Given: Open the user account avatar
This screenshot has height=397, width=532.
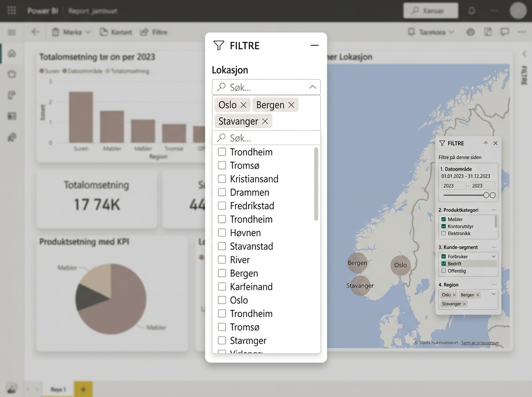Looking at the screenshot, I should 518,11.
